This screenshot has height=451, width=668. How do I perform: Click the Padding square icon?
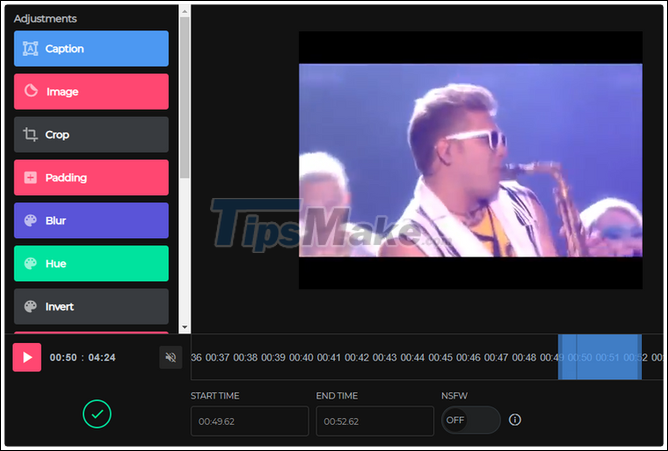pyautogui.click(x=30, y=178)
